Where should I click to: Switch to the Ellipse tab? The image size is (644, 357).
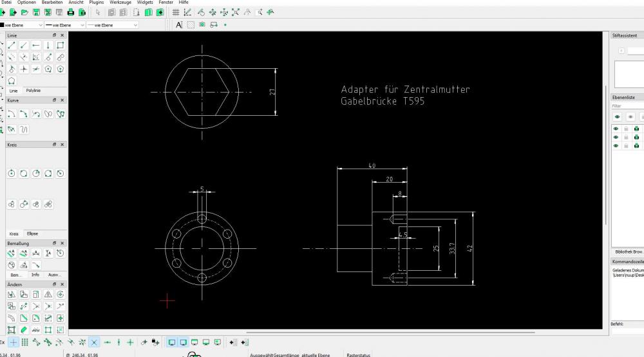[32, 233]
